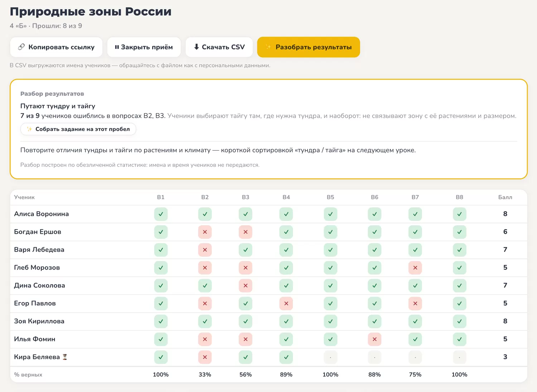Select the 75% value under В7

coord(415,374)
